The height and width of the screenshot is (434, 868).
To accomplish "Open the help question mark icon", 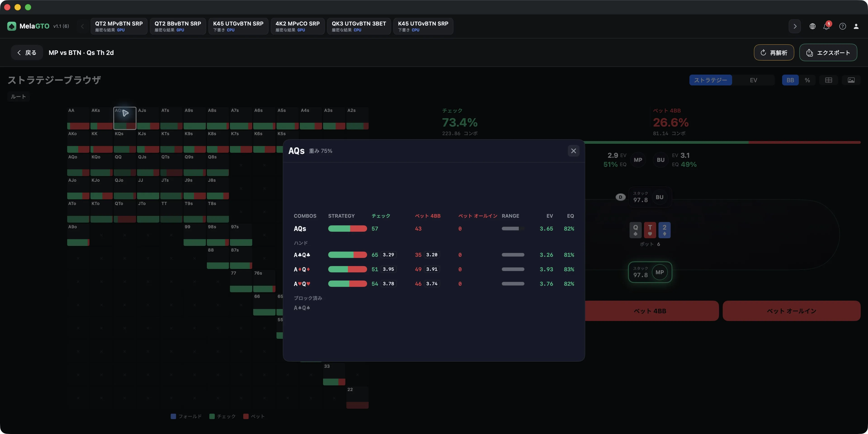I will (x=842, y=26).
